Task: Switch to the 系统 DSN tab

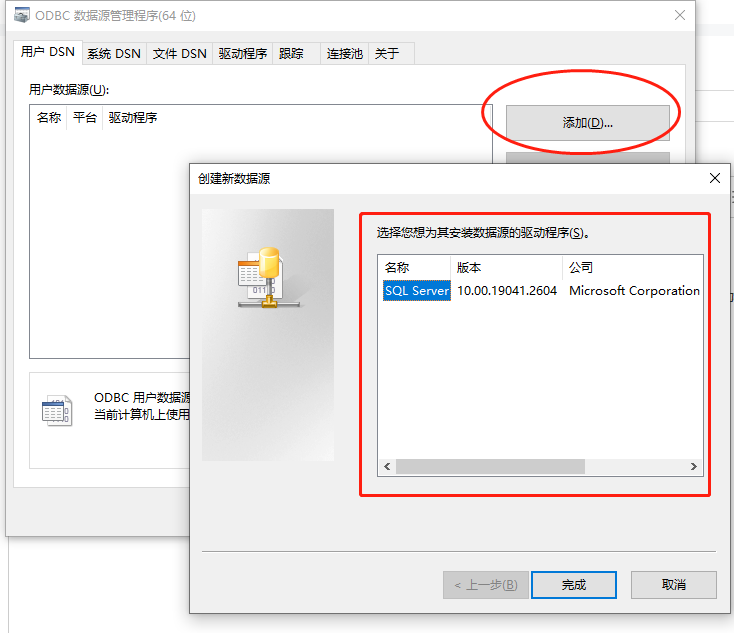Action: click(114, 53)
